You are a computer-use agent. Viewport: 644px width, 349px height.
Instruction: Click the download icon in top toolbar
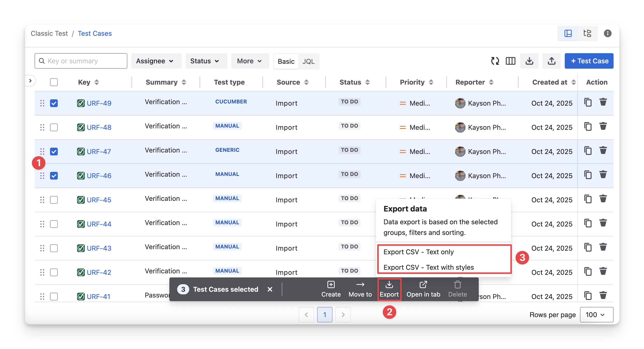pyautogui.click(x=529, y=61)
